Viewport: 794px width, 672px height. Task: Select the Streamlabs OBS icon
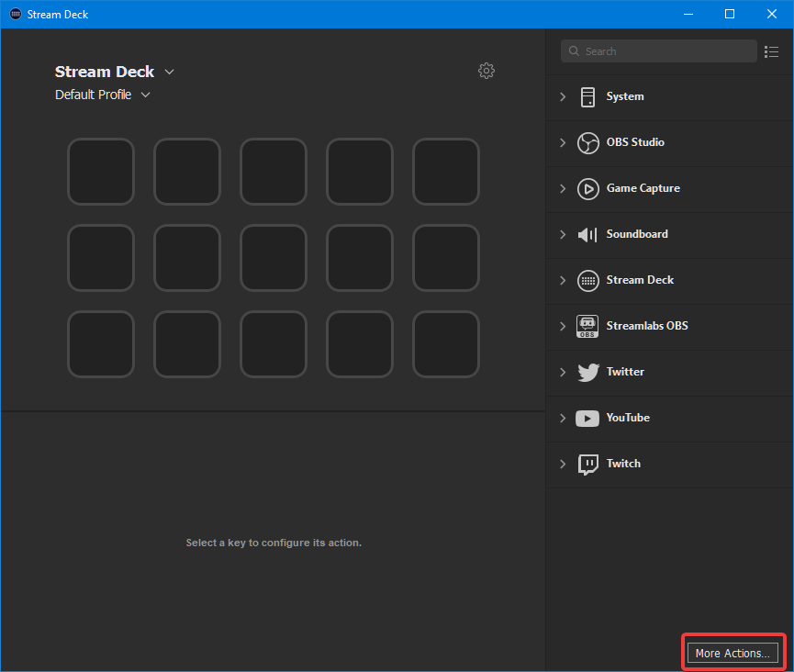(587, 326)
